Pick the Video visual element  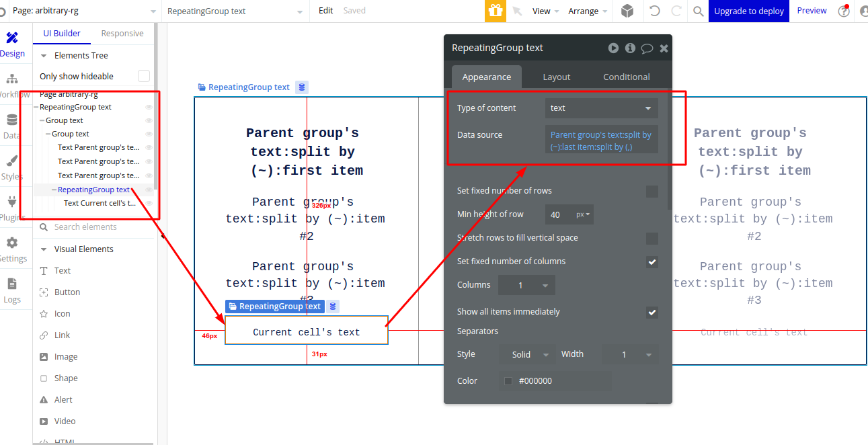65,421
